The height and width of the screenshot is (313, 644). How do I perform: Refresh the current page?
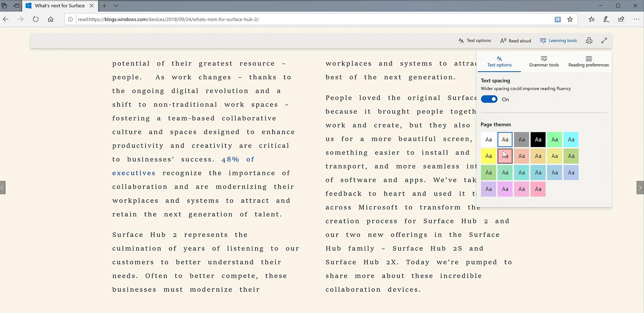coord(35,19)
